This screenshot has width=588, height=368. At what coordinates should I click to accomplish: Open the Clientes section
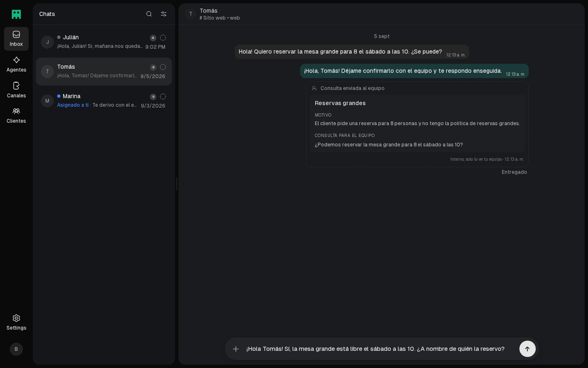(16, 116)
